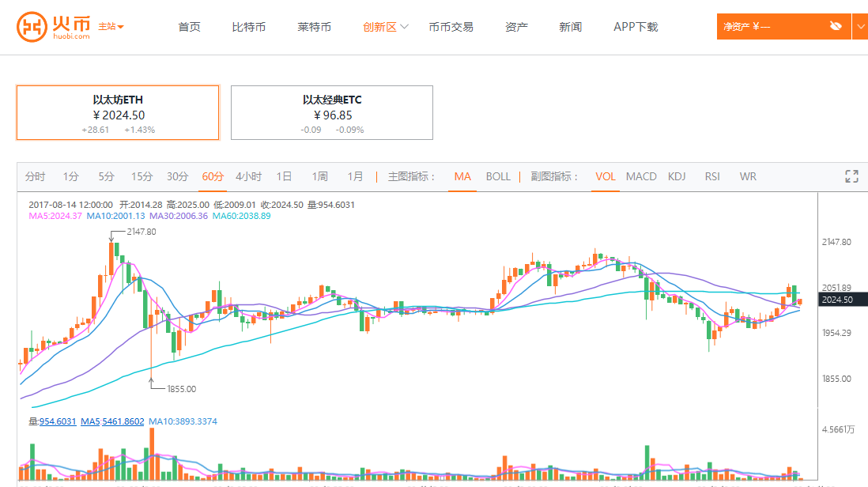Toggle net asset visibility eye icon
Screen dimensions: 868x487
coord(836,26)
